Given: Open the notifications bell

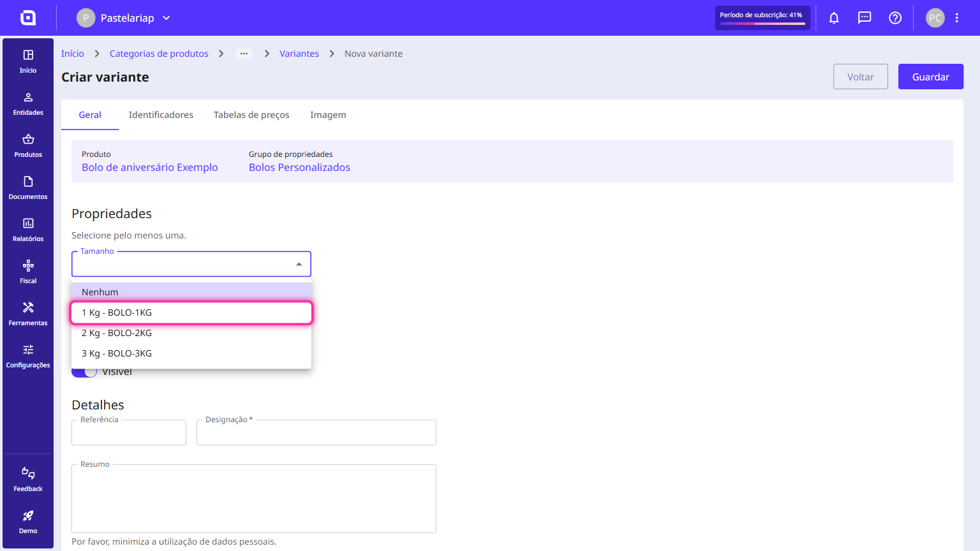Looking at the screenshot, I should point(834,18).
